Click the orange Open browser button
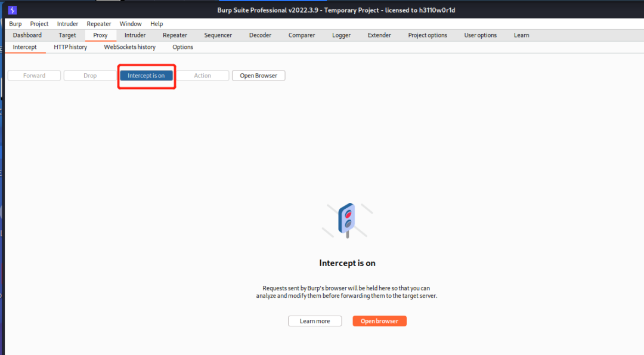This screenshot has width=644, height=355. point(379,320)
